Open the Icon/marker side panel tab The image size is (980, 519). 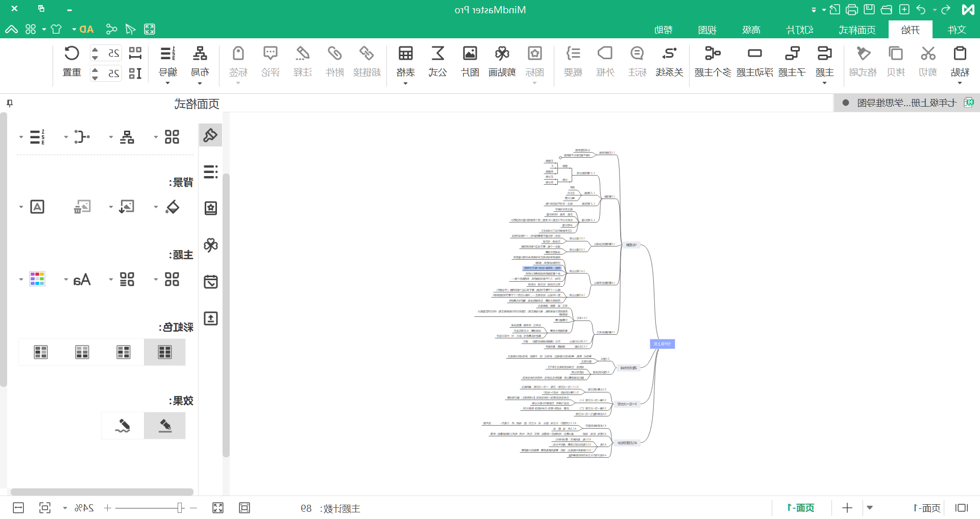[x=210, y=208]
